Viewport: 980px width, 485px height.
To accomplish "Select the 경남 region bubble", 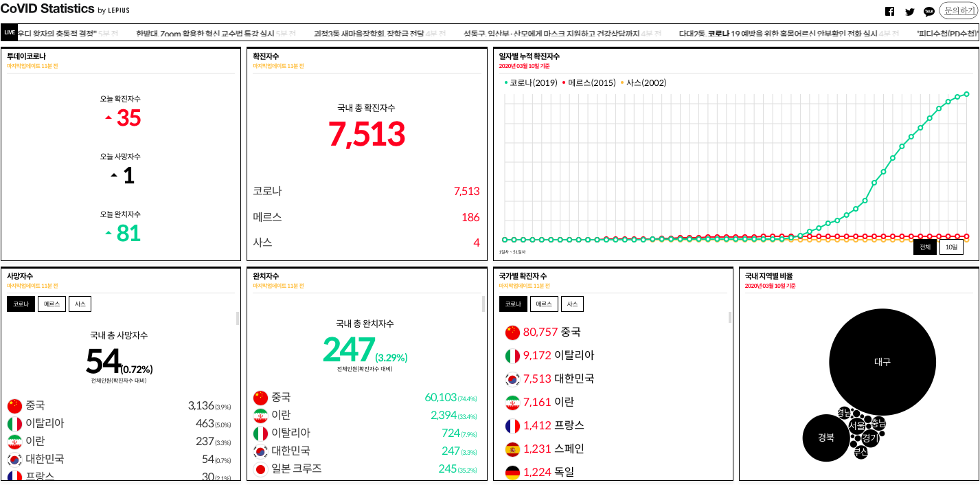I will click(844, 413).
